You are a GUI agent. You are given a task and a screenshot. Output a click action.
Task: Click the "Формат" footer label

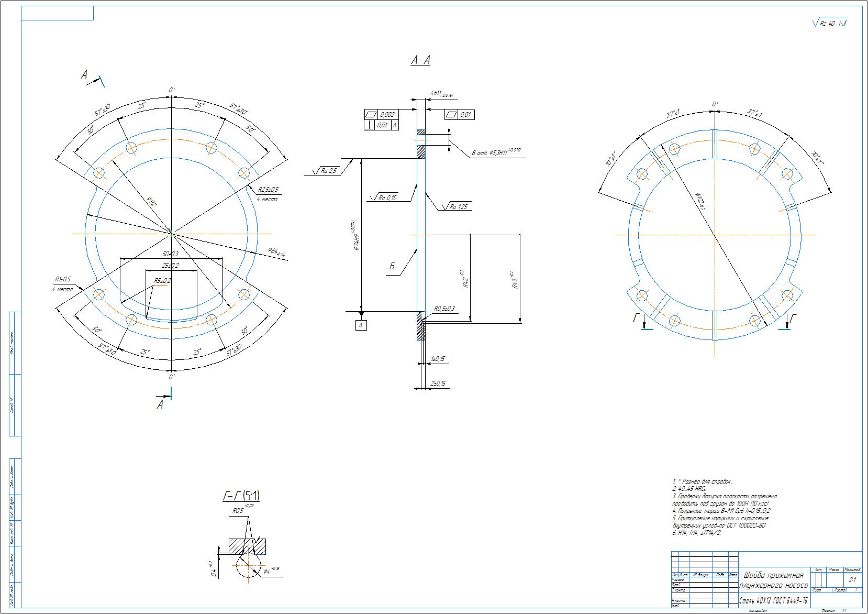point(828,610)
